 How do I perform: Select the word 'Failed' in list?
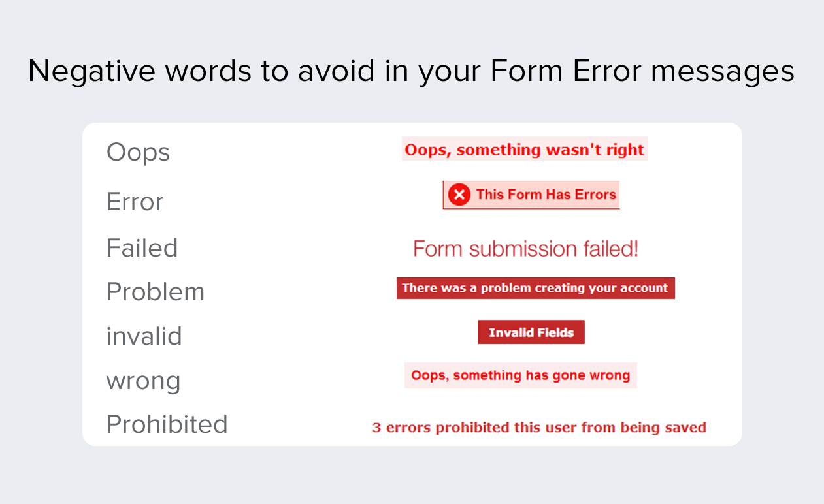click(x=142, y=248)
